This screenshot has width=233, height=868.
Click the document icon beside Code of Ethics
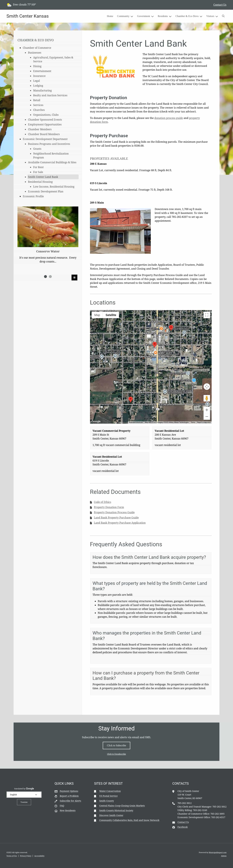click(x=91, y=502)
